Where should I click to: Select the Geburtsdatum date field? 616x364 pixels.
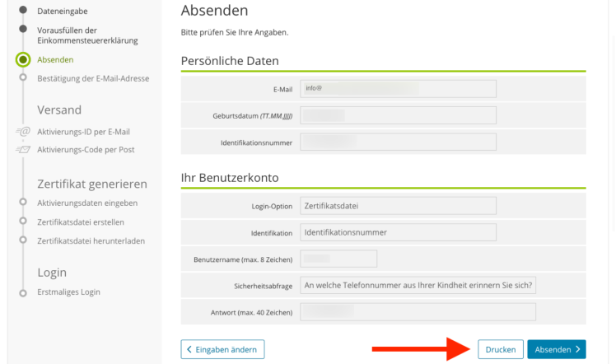pos(399,115)
